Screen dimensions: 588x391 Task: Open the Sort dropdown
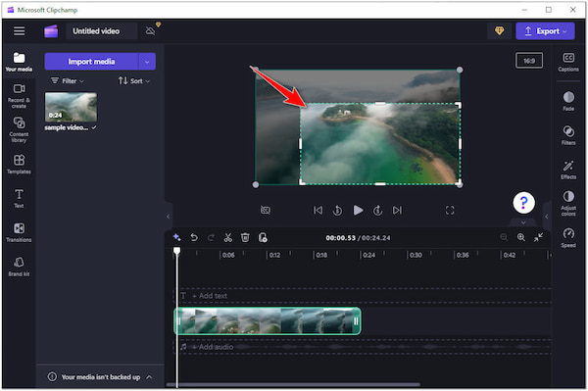coord(134,80)
